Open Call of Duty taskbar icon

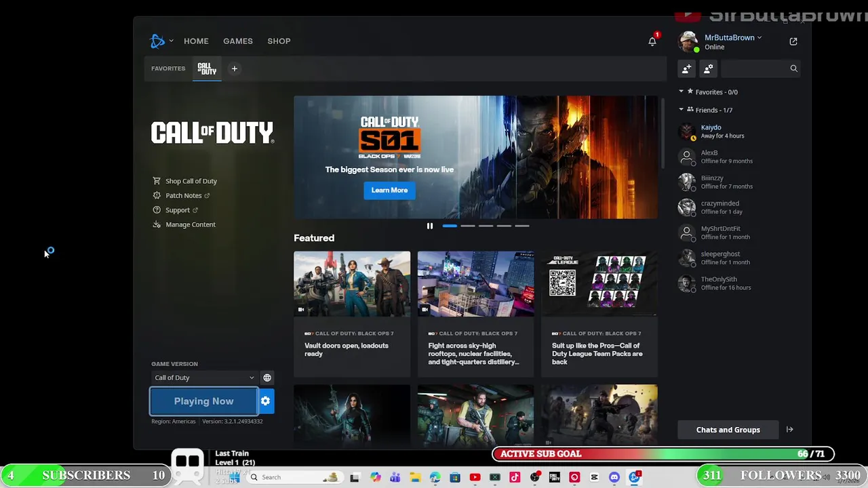point(554,477)
